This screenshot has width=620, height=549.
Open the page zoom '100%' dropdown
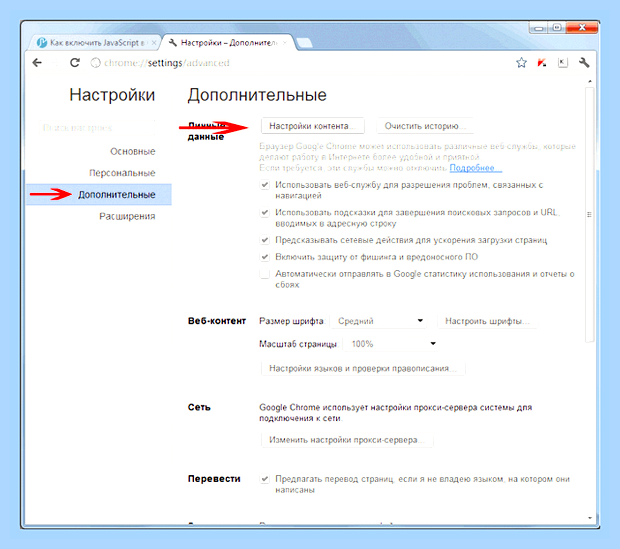(x=391, y=344)
